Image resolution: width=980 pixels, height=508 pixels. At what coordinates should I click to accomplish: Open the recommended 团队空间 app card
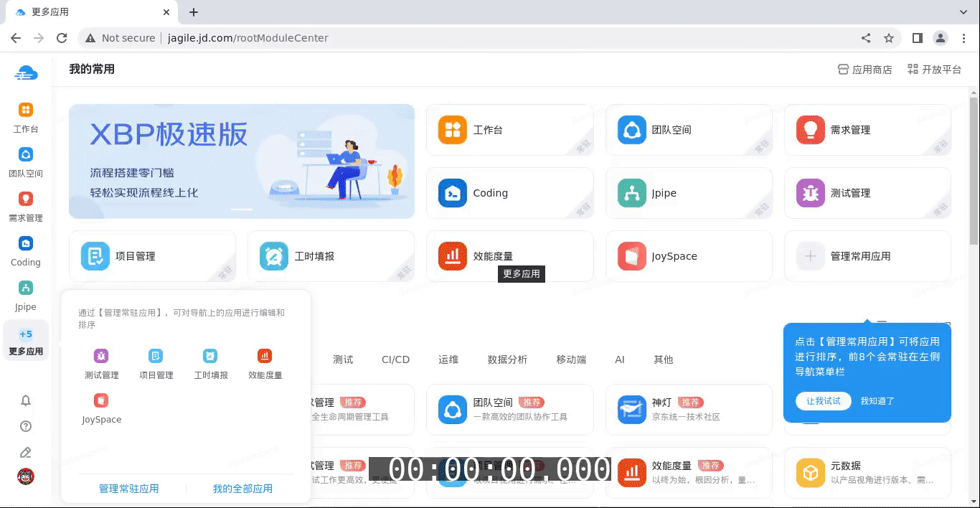coord(510,410)
